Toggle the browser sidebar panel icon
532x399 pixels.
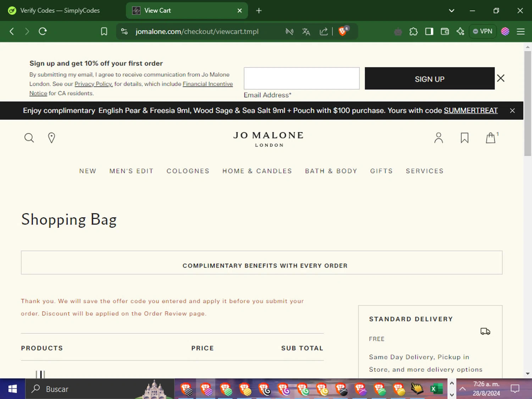[429, 32]
